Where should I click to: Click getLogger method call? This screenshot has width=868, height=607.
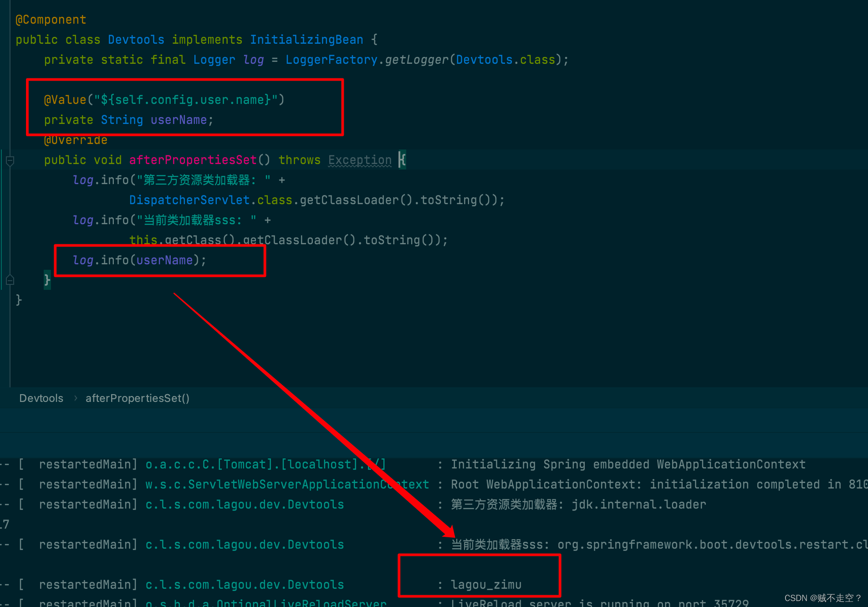[417, 60]
